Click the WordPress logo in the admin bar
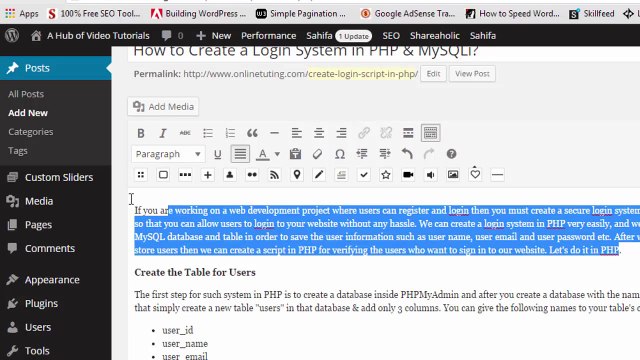This screenshot has width=640, height=360. point(12,36)
